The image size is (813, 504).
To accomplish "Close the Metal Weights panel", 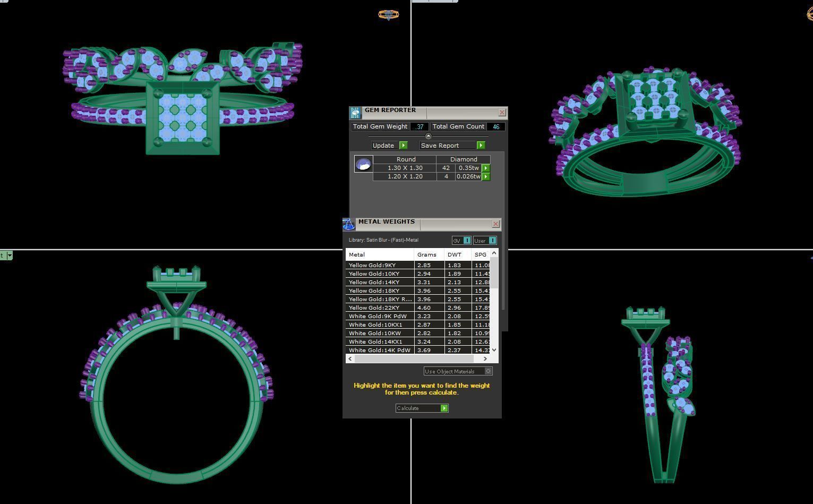I will click(x=496, y=224).
